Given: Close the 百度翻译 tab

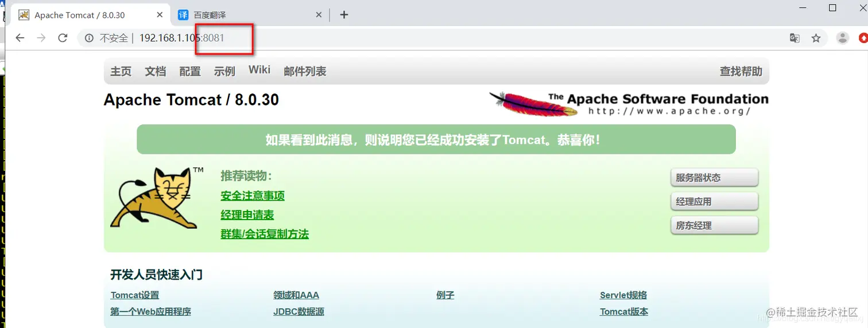Looking at the screenshot, I should tap(319, 15).
